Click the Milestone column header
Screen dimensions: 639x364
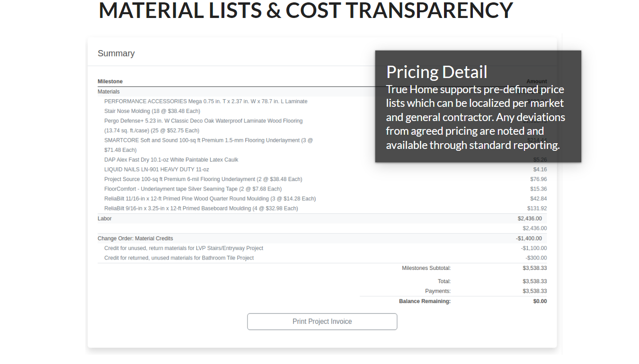[x=110, y=81]
